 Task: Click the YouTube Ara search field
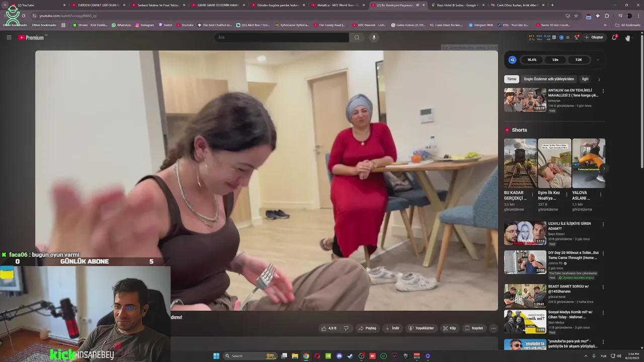click(282, 37)
